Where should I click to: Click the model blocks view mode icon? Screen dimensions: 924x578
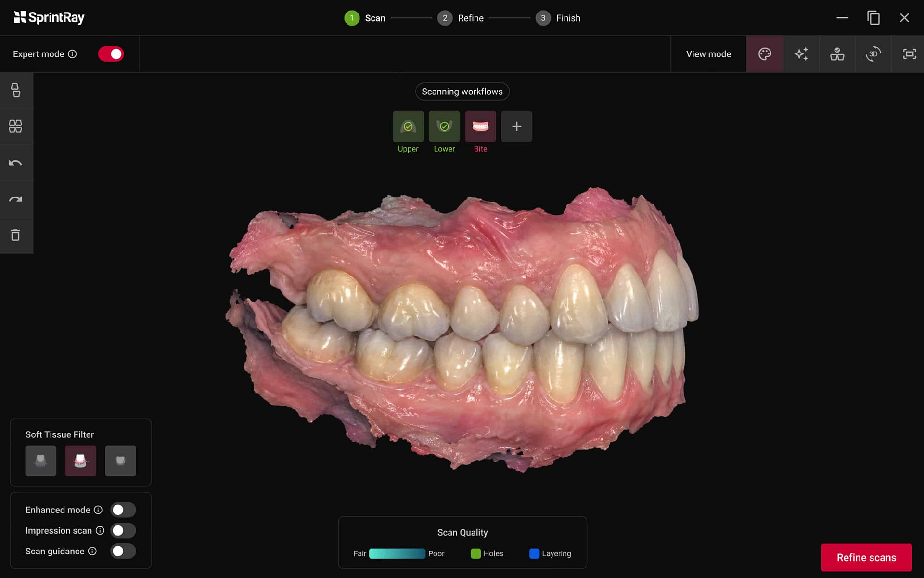(x=837, y=54)
